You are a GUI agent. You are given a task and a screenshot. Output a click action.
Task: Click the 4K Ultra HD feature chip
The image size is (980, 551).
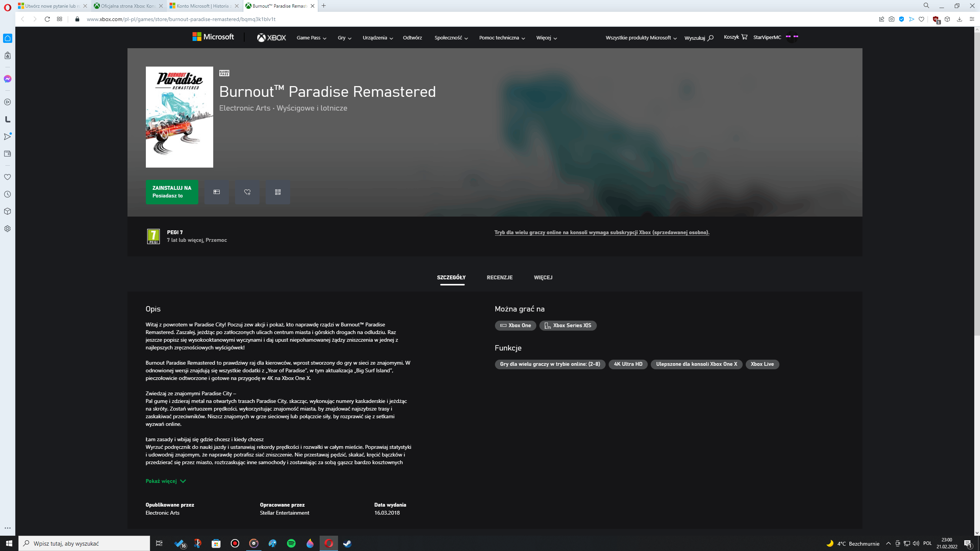[628, 364]
